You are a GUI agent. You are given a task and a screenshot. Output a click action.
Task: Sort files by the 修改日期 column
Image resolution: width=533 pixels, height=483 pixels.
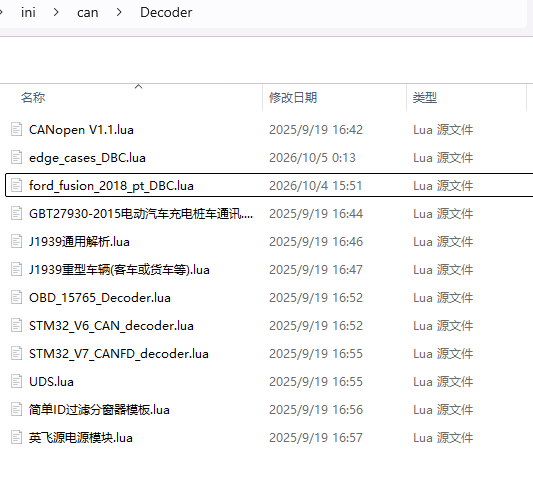(x=293, y=98)
